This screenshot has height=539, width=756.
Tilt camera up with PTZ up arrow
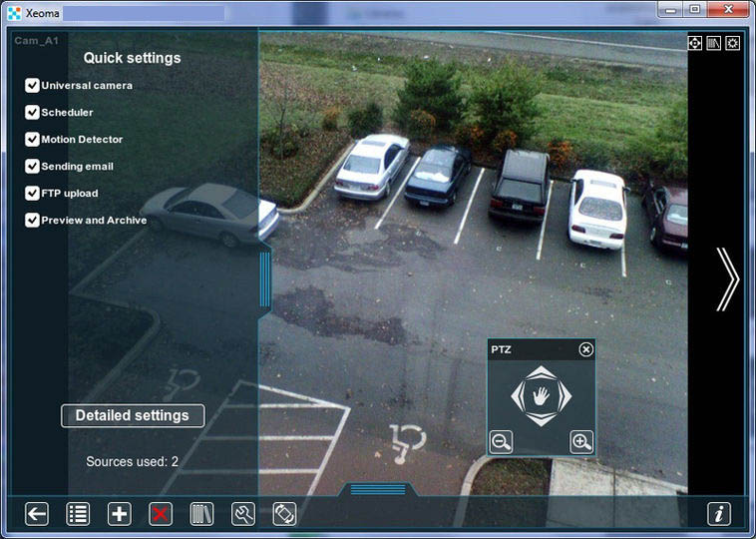541,372
